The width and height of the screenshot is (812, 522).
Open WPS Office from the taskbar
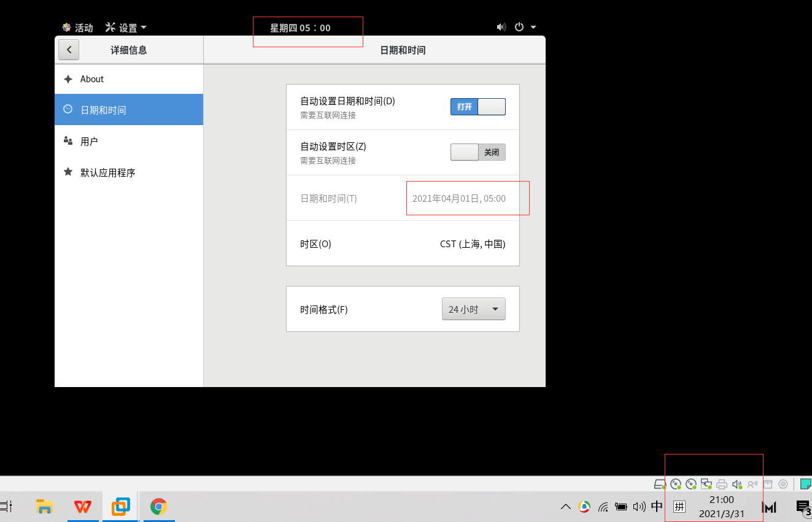83,507
